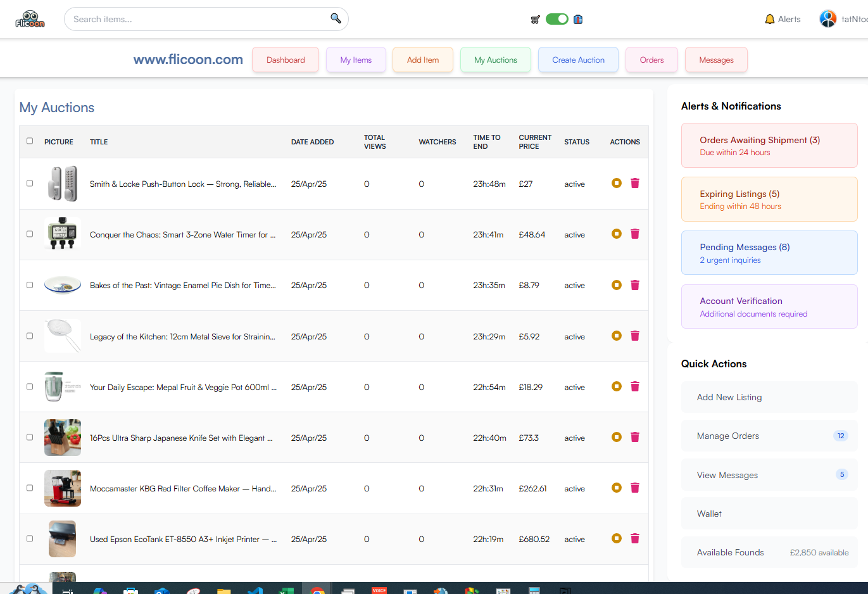Open the Add Item tab
This screenshot has width=868, height=594.
[423, 60]
